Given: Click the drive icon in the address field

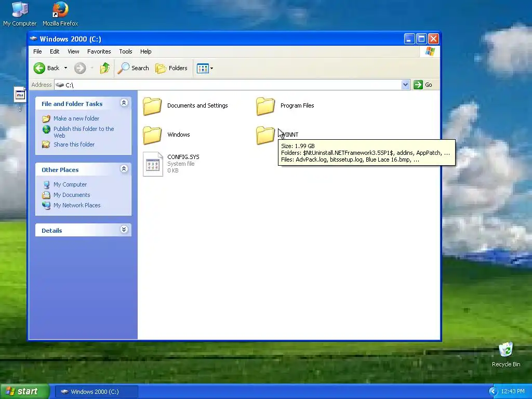Looking at the screenshot, I should click(x=60, y=85).
